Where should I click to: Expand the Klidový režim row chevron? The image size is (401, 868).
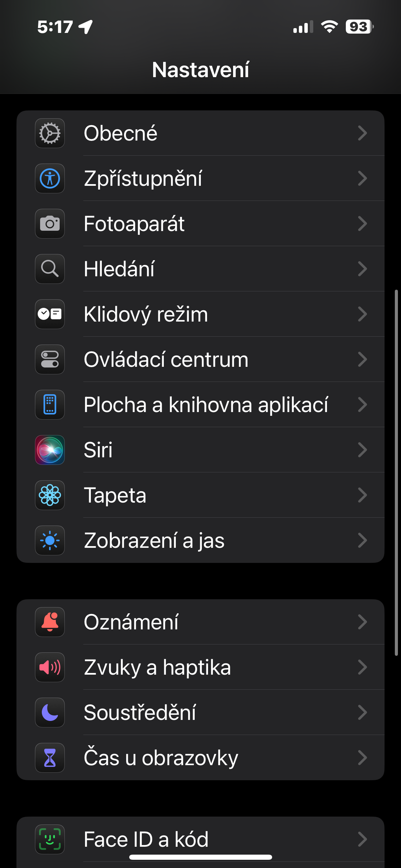pos(362,314)
